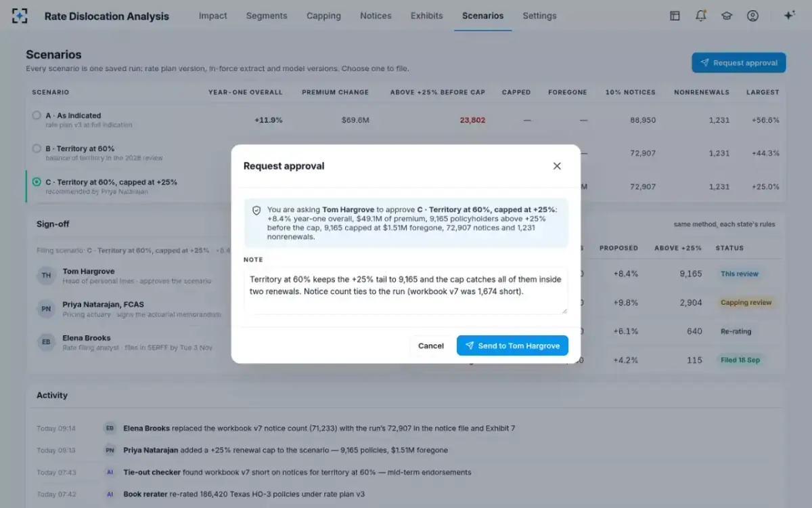
Task: Click the 88,950 notices value
Action: 642,120
